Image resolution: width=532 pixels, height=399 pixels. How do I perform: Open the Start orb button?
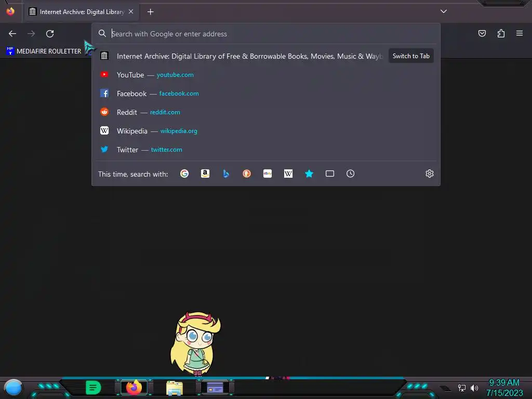coord(14,388)
